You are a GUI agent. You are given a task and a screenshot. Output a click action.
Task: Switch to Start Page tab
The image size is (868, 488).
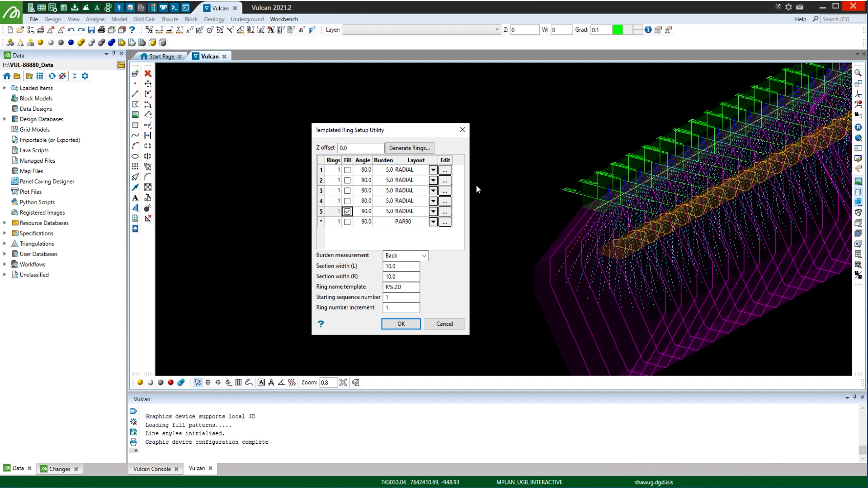click(x=161, y=56)
